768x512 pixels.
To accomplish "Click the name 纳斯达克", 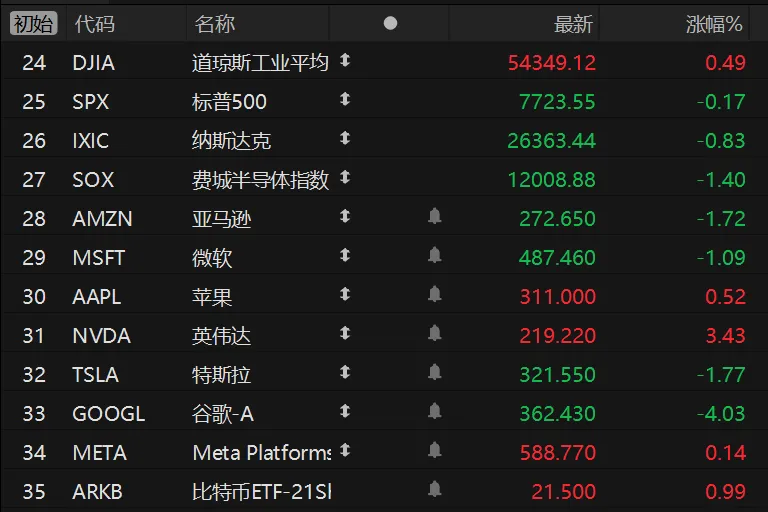I will 231,141.
